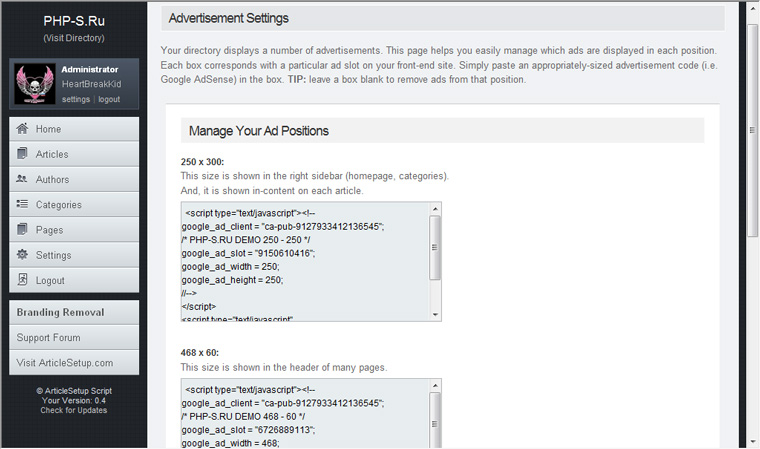The image size is (760, 449).
Task: Click the Authors people icon
Action: coord(22,179)
